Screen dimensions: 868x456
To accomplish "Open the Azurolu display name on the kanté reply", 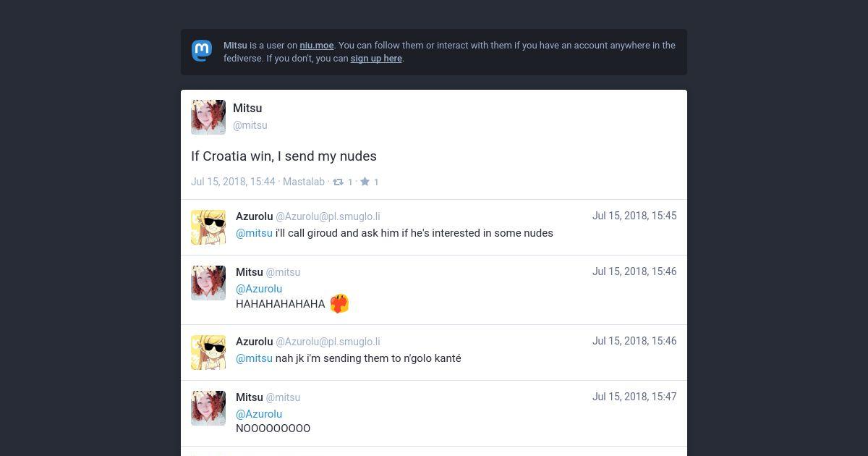I will [x=254, y=342].
